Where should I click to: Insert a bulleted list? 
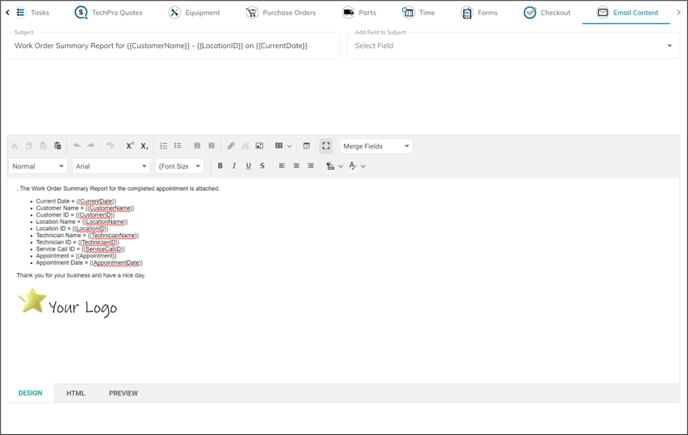[178, 146]
